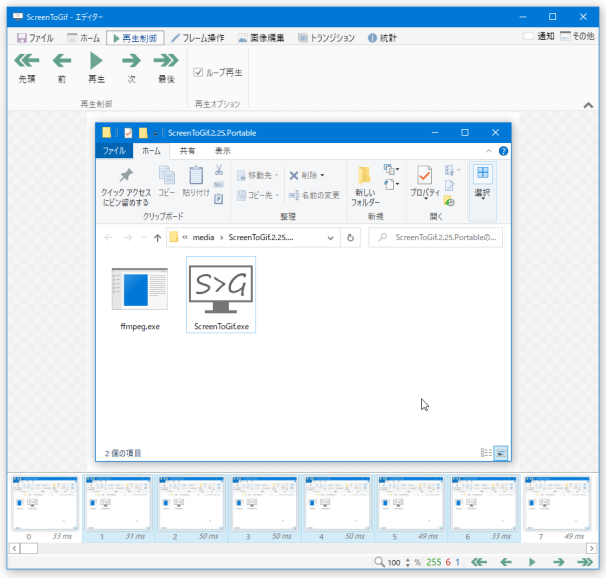Image resolution: width=606 pixels, height=578 pixels.
Task: Jump to last frame with the 最後 ribbon icon
Action: pos(166,65)
